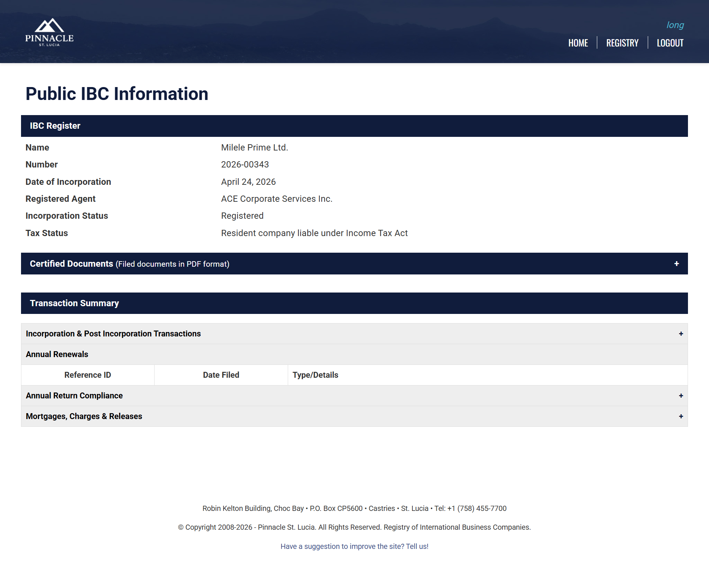Click the Pinnacle St. Lucia logo
This screenshot has height=588, width=709.
[x=49, y=32]
